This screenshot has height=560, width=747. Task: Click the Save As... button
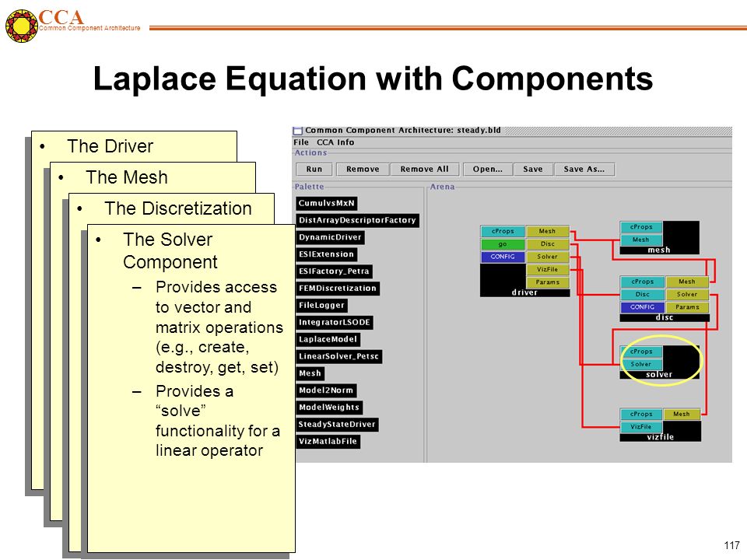tap(584, 169)
